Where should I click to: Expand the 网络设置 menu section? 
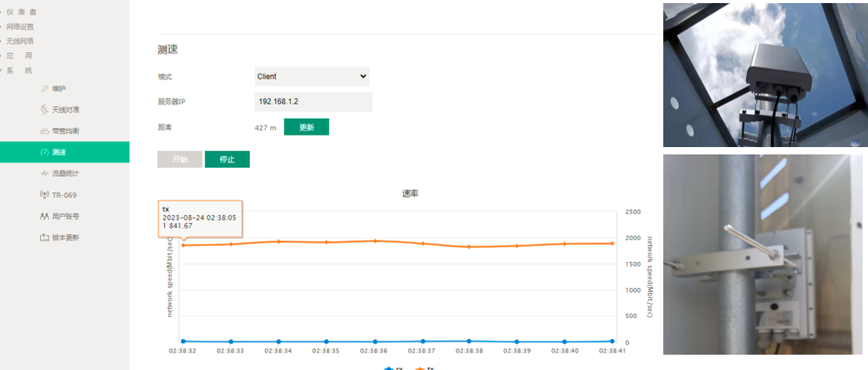tap(20, 26)
